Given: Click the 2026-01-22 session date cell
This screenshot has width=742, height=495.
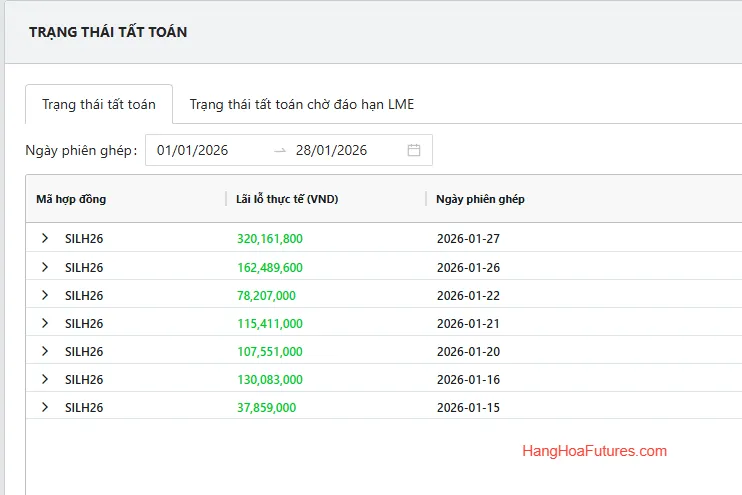Looking at the screenshot, I should coord(467,295).
